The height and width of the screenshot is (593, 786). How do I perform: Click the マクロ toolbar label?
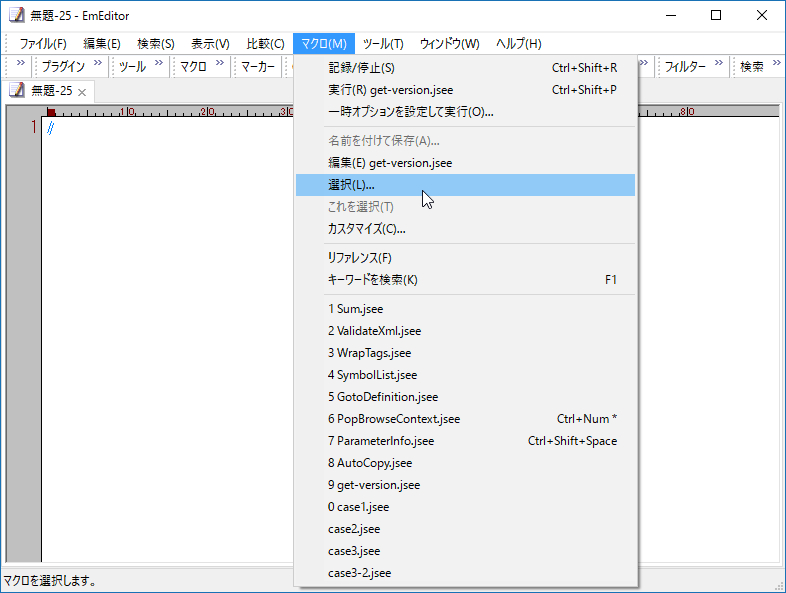click(x=193, y=67)
